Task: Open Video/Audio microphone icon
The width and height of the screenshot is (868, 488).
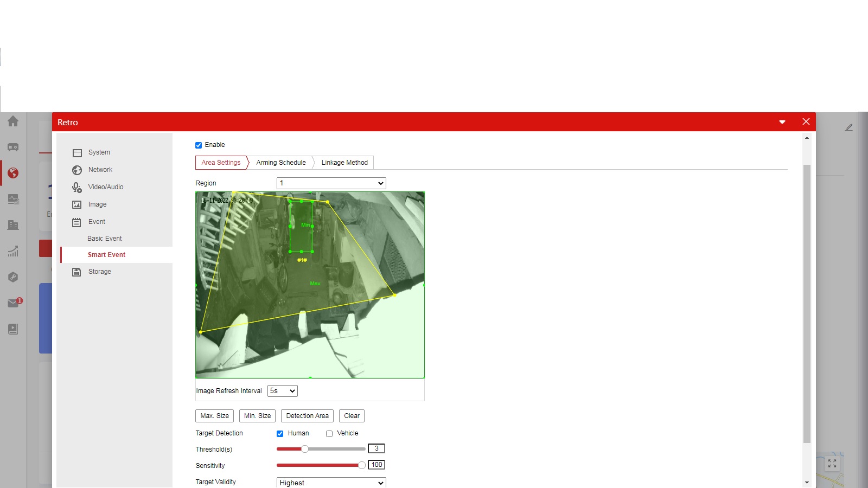Action: coord(77,188)
